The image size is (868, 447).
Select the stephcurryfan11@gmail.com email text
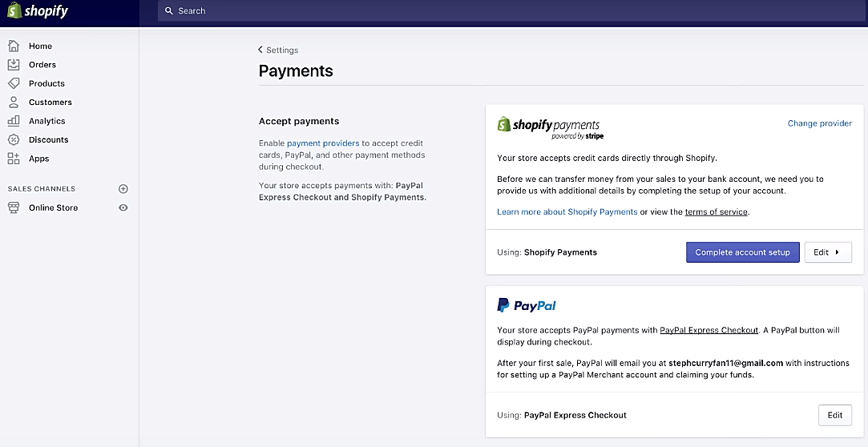coord(725,363)
